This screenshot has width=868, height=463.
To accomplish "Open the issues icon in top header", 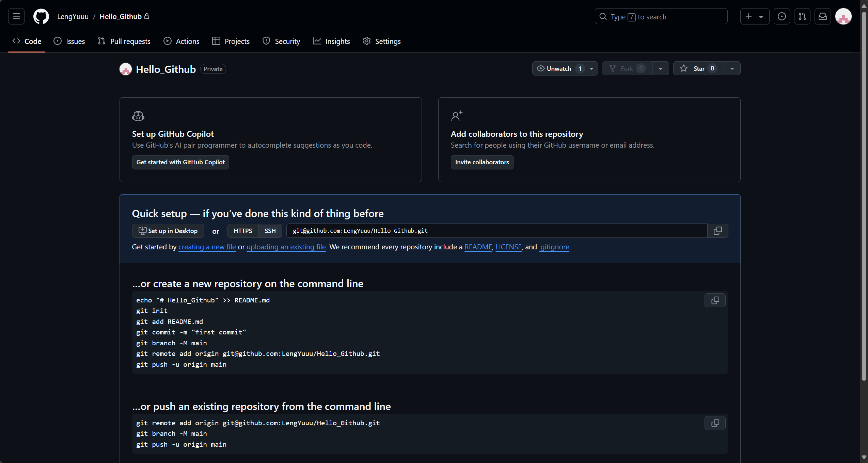I will click(x=782, y=16).
